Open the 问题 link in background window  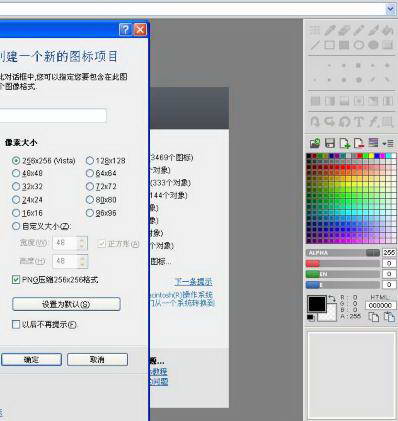159,381
